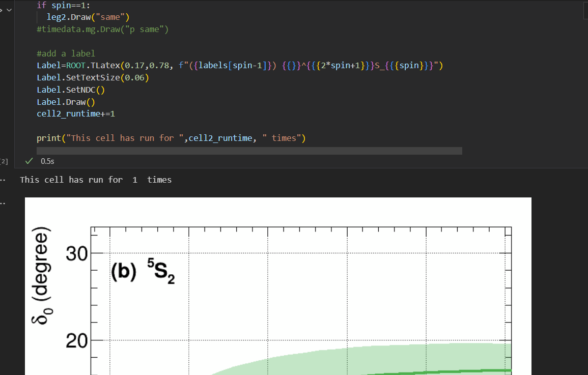588x375 pixels.
Task: Click the (b) 5S2 label in plot
Action: pos(143,274)
